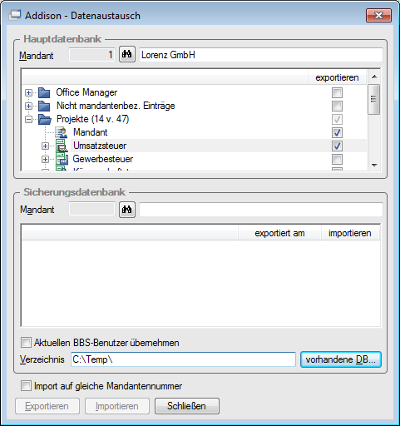This screenshot has width=400, height=426.
Task: Select Nicht mandantenbez. Einträge row label
Action: pos(116,106)
